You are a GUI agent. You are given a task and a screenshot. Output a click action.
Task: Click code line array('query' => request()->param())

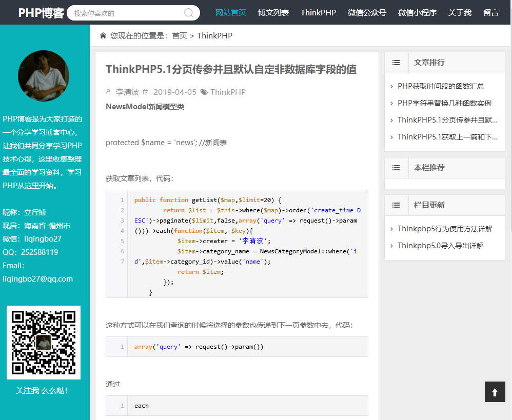(x=199, y=347)
